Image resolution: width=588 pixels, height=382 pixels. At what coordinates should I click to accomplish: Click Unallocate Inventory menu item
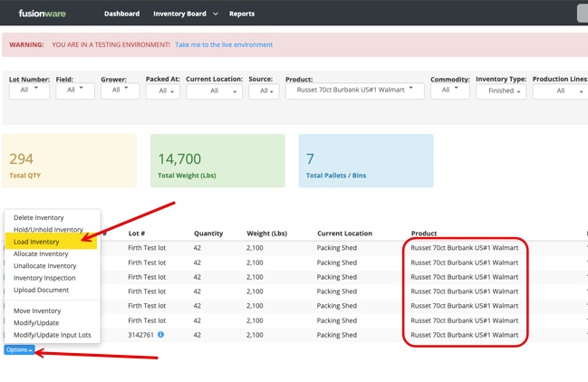point(45,266)
